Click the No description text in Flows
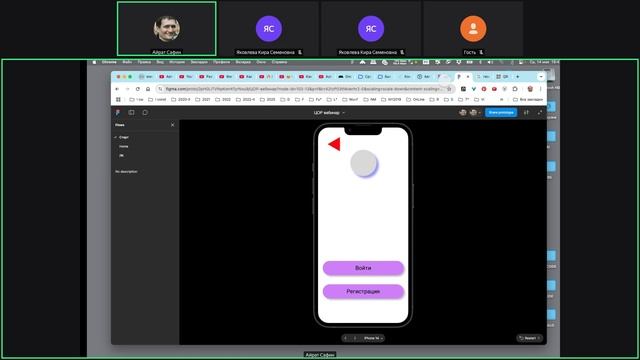Image resolution: width=640 pixels, height=360 pixels. tap(126, 171)
